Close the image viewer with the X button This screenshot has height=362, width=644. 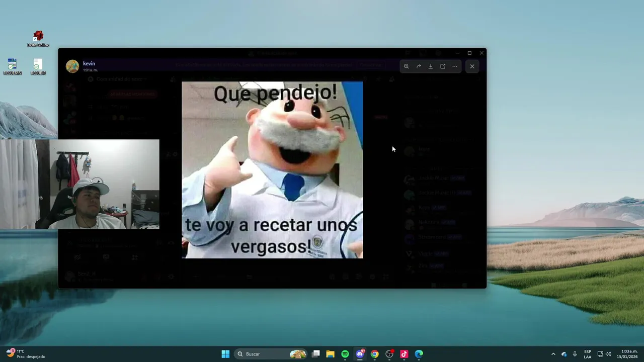[472, 66]
